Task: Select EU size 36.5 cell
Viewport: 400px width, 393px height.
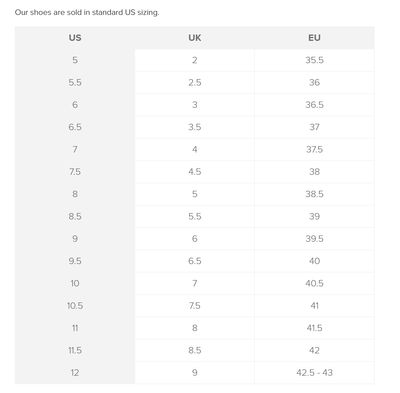Action: click(x=314, y=105)
